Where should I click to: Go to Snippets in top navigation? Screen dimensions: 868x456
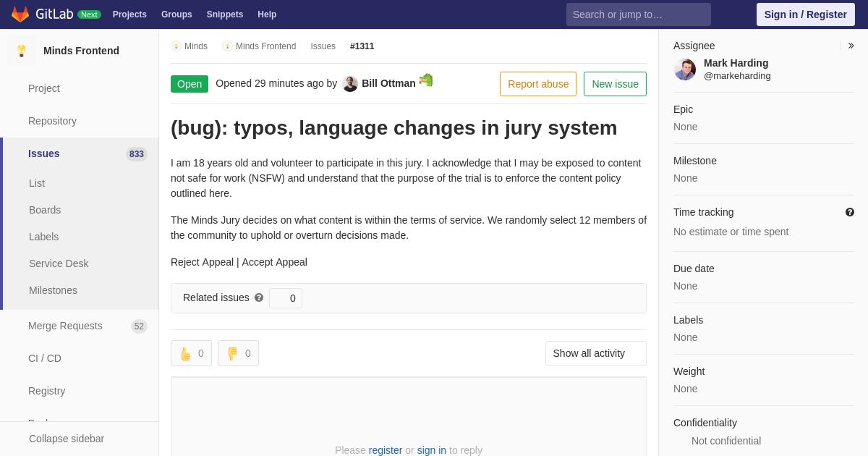[x=225, y=14]
